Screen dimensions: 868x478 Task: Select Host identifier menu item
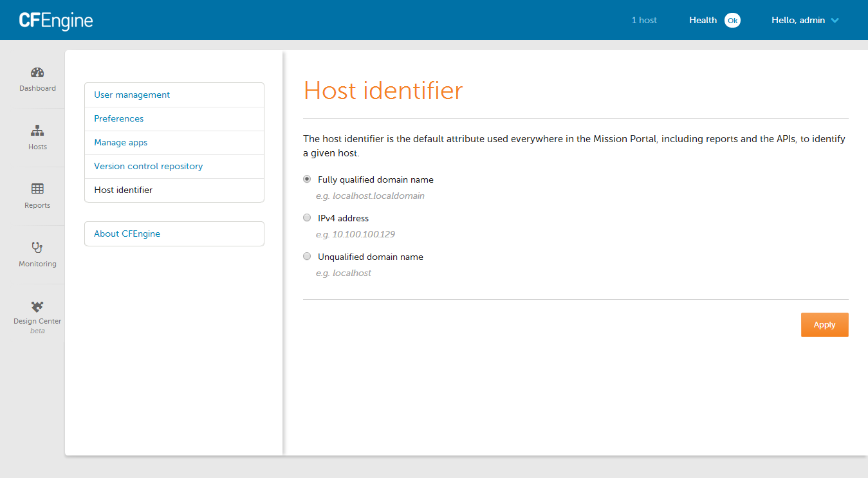click(x=174, y=190)
